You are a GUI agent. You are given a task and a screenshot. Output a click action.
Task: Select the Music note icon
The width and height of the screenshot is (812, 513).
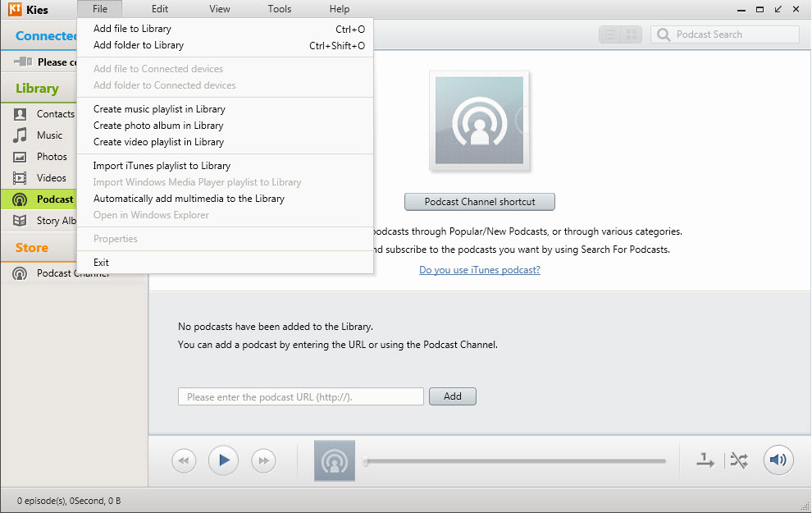(x=20, y=135)
